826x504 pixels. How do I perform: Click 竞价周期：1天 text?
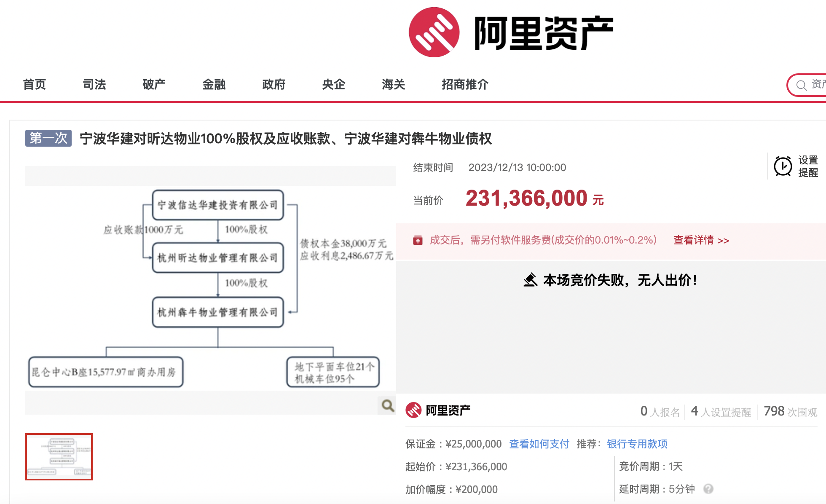click(651, 466)
